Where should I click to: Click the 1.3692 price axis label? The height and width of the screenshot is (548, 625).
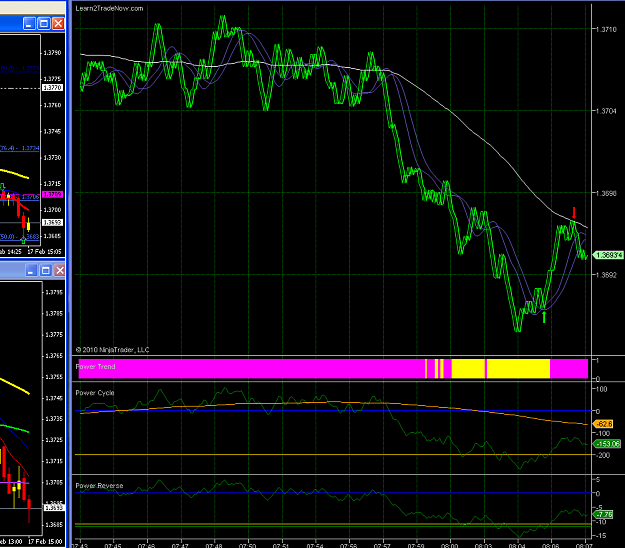(x=606, y=275)
